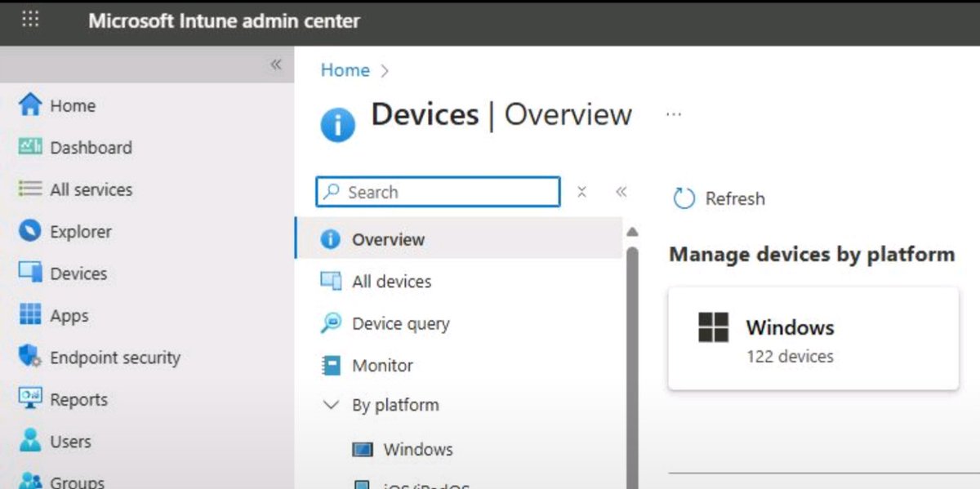Image resolution: width=980 pixels, height=489 pixels.
Task: Click the Windows logo on platform card
Action: [713, 327]
